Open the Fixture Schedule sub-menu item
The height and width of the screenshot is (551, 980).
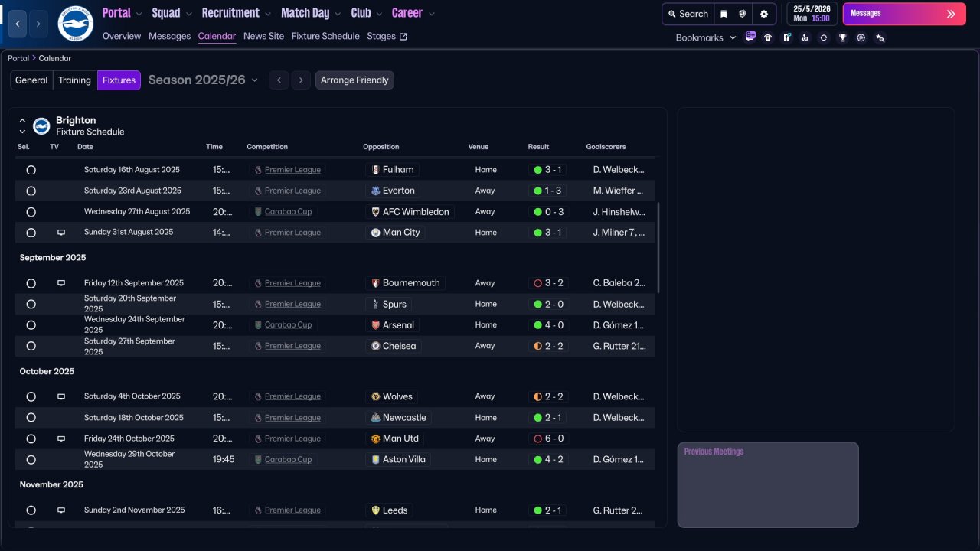point(325,36)
